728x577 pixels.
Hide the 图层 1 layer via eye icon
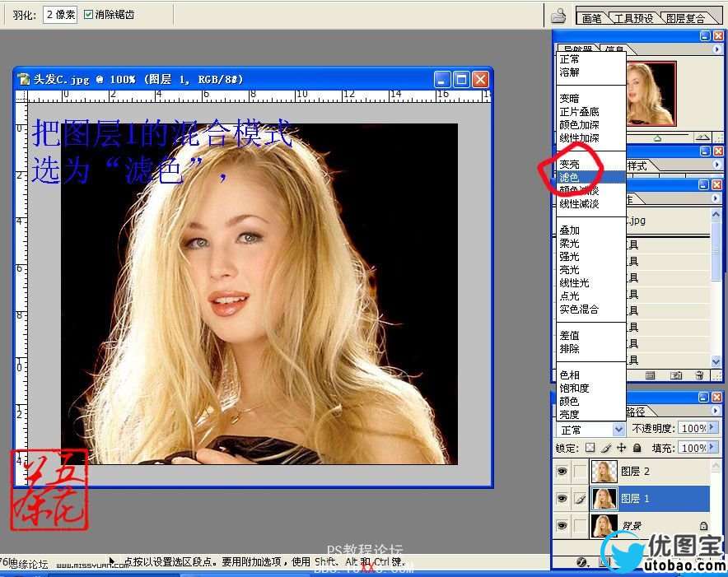[562, 499]
